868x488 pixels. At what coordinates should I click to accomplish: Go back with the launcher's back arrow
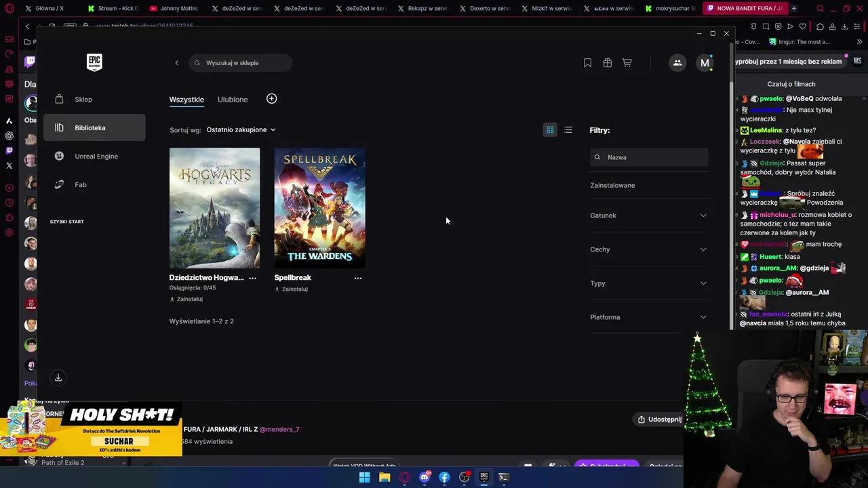(x=177, y=63)
